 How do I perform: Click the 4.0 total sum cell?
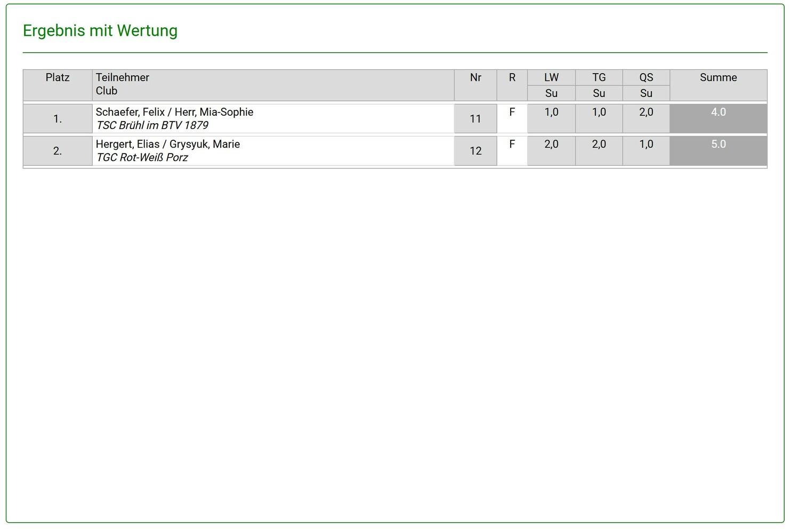tap(718, 113)
